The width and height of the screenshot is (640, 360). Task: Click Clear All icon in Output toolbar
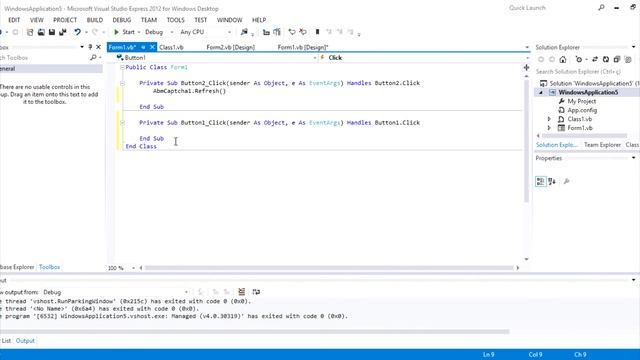242,291
